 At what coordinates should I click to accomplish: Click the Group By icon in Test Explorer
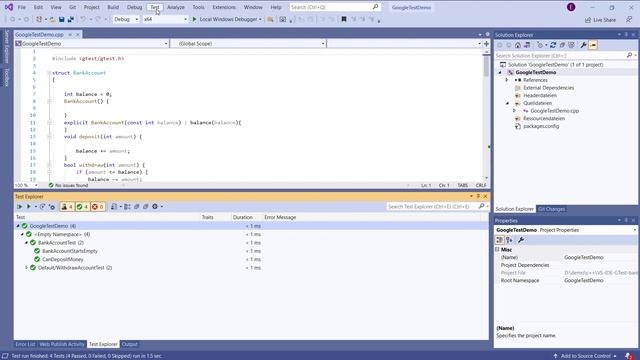click(x=127, y=207)
